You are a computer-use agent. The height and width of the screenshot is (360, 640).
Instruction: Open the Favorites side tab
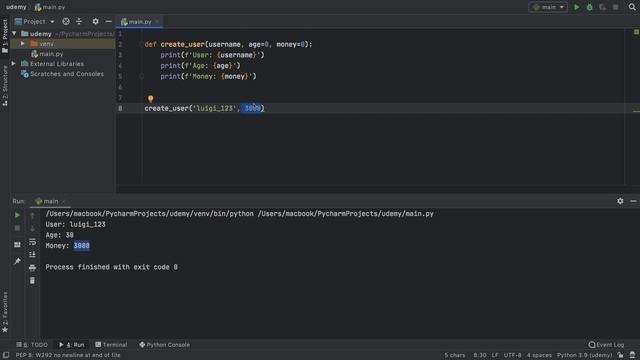(5, 312)
